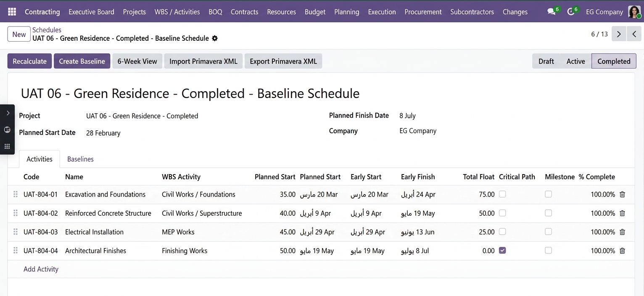This screenshot has width=644, height=296.
Task: Open the BOQ menu
Action: tap(215, 12)
